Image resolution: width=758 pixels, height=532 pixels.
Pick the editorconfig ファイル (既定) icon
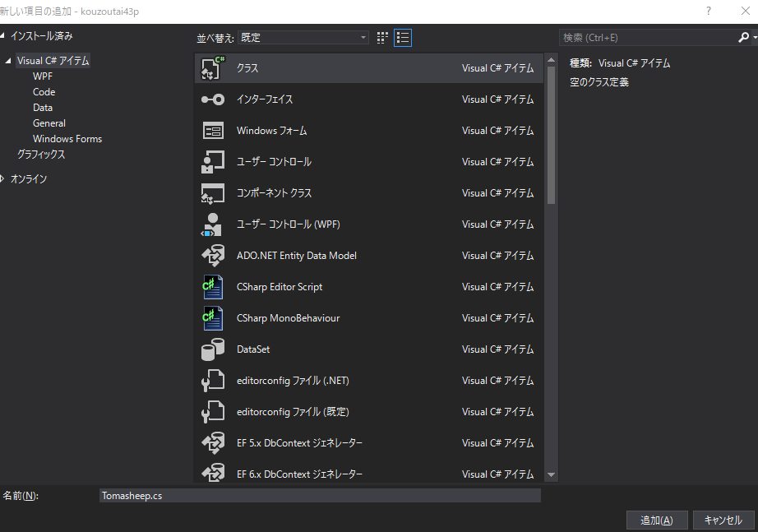pos(213,412)
